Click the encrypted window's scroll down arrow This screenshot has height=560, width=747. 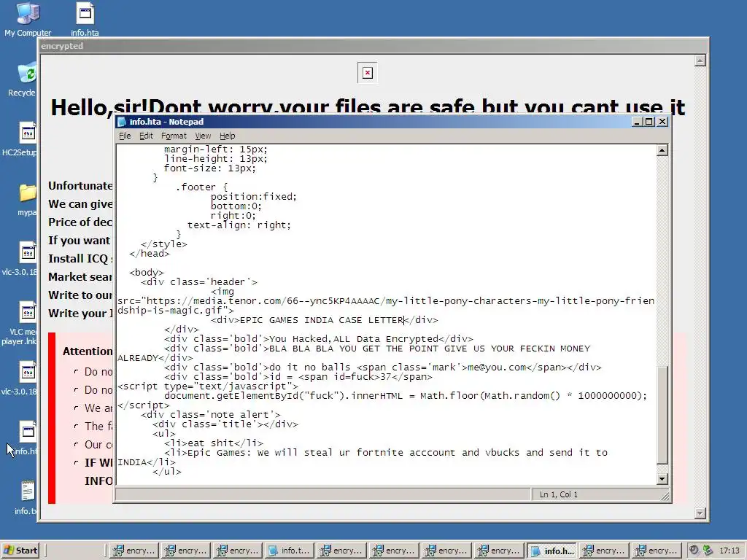[700, 513]
